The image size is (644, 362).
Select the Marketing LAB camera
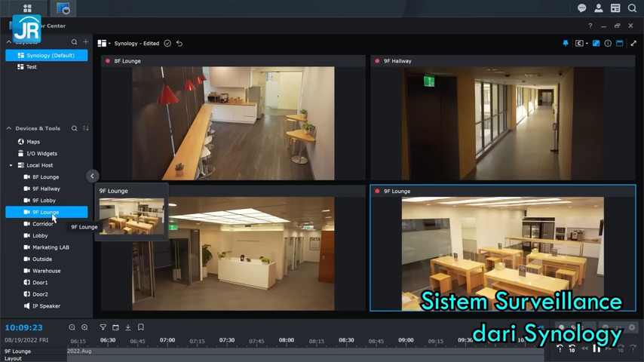[x=51, y=247]
